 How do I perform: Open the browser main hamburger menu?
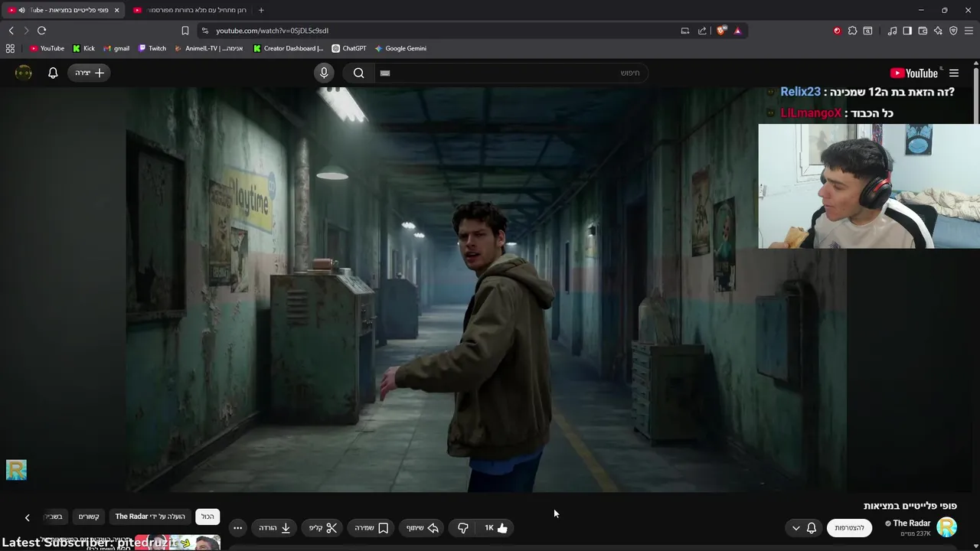click(x=969, y=31)
